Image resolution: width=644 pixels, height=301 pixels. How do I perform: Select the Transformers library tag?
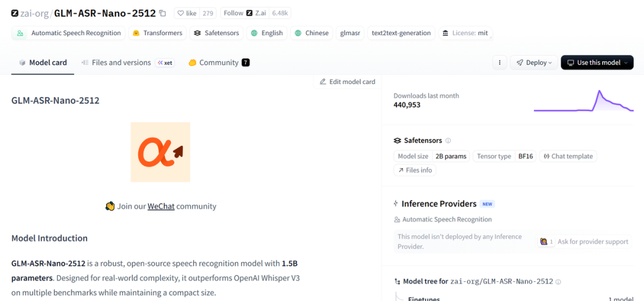(x=157, y=33)
